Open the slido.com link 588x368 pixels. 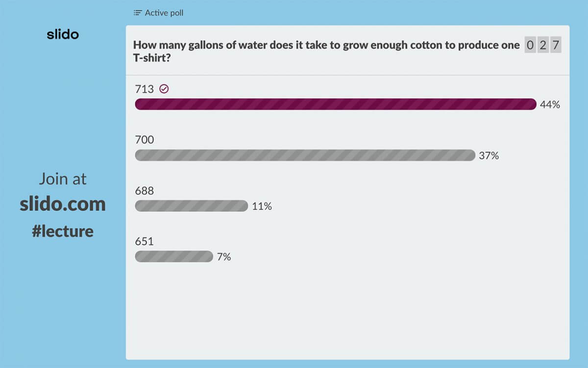tap(63, 204)
